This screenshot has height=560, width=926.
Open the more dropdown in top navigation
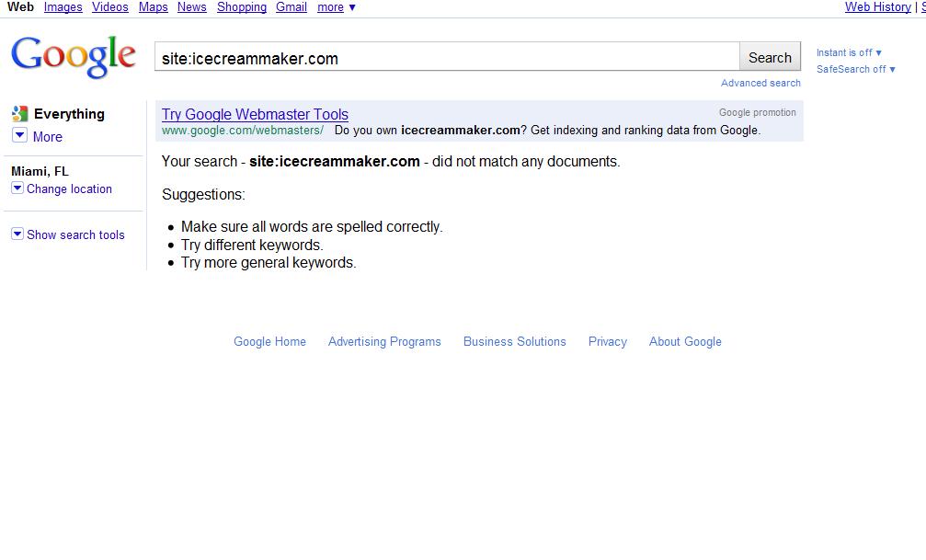pyautogui.click(x=336, y=7)
